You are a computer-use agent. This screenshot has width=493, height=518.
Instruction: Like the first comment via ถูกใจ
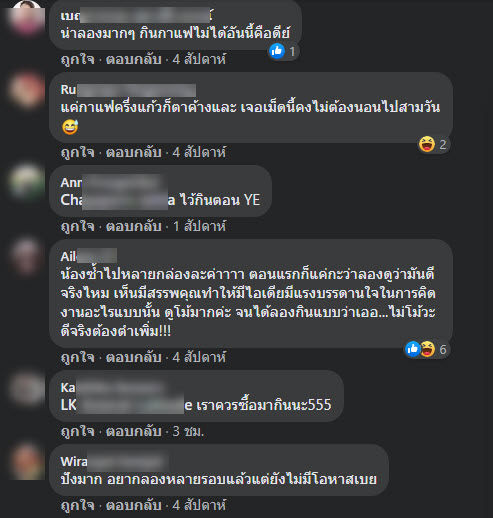point(78,59)
